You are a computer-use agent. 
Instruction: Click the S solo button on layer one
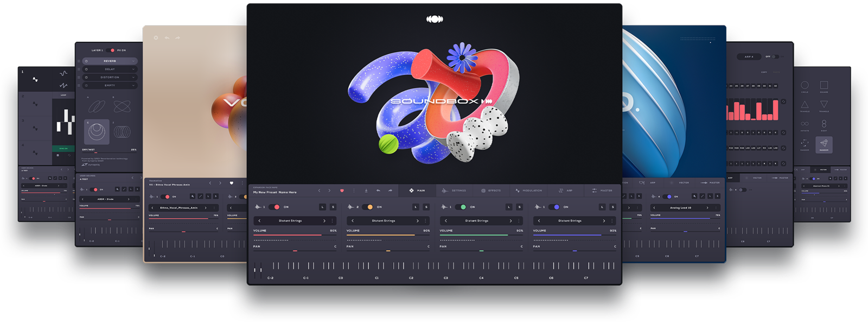333,207
